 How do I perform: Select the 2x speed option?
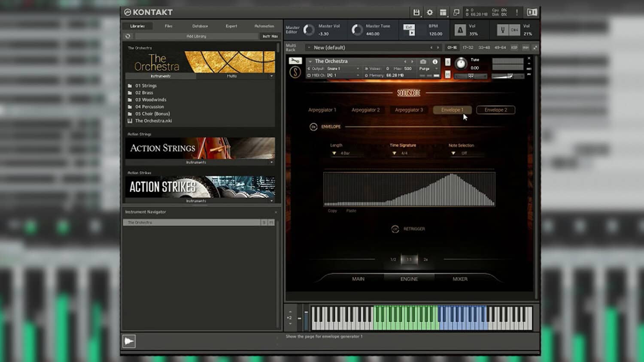[426, 259]
